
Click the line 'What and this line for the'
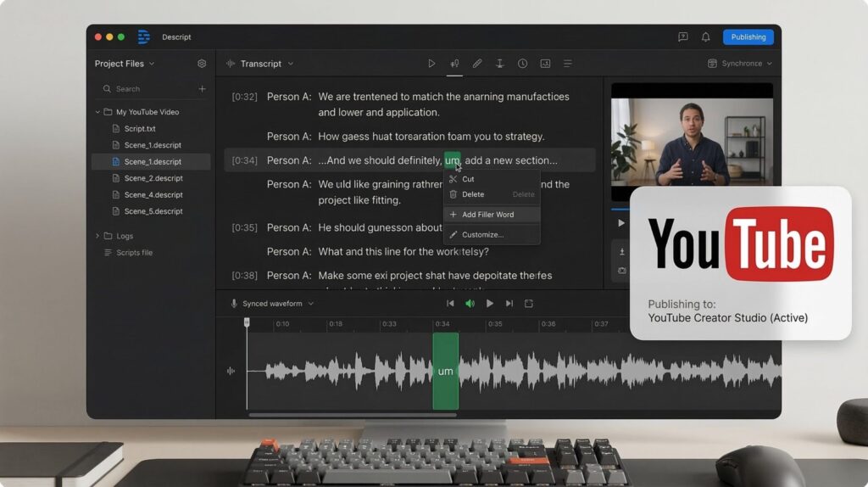point(403,251)
